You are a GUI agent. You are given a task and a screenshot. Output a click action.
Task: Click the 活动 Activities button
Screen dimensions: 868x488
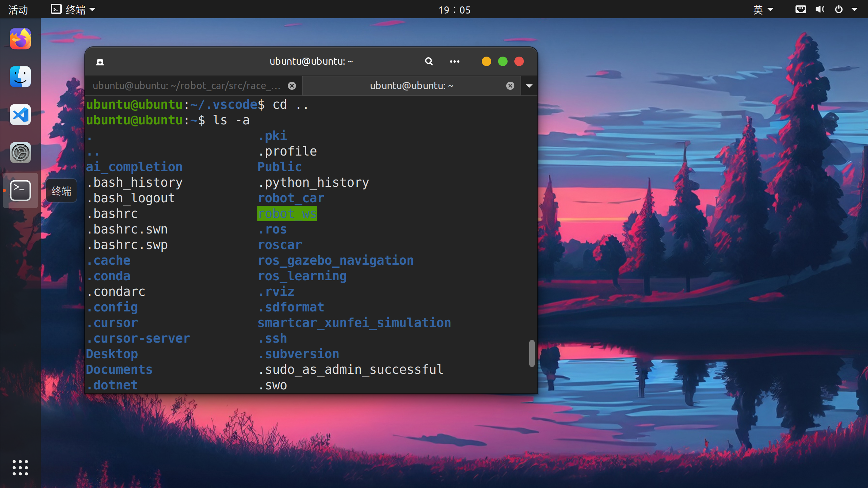[x=18, y=9]
